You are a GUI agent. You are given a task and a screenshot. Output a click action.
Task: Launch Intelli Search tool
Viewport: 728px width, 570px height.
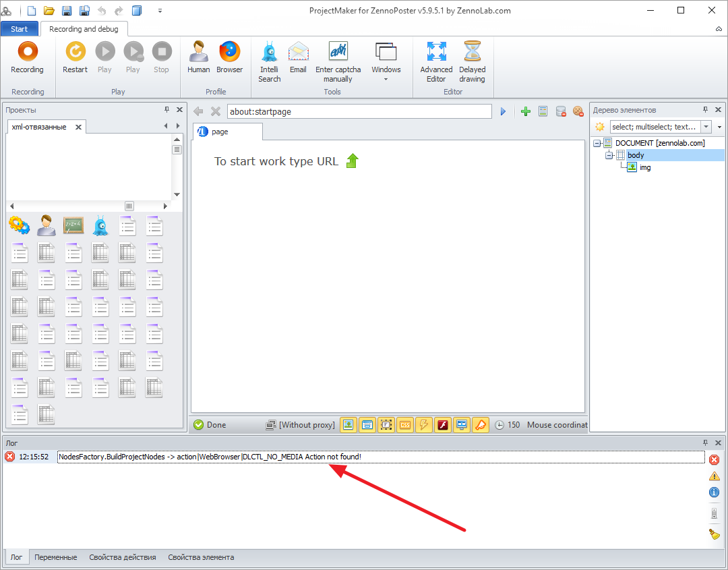tap(269, 62)
